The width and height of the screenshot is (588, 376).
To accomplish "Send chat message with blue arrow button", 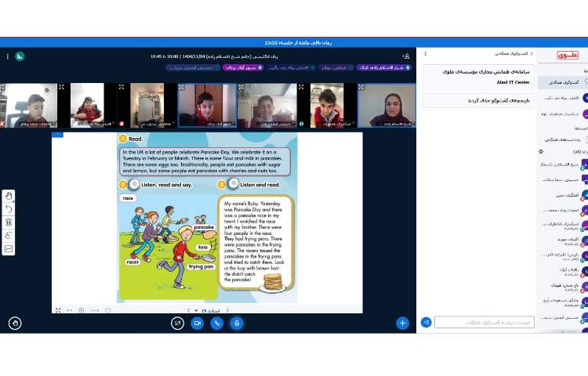I will (x=426, y=322).
